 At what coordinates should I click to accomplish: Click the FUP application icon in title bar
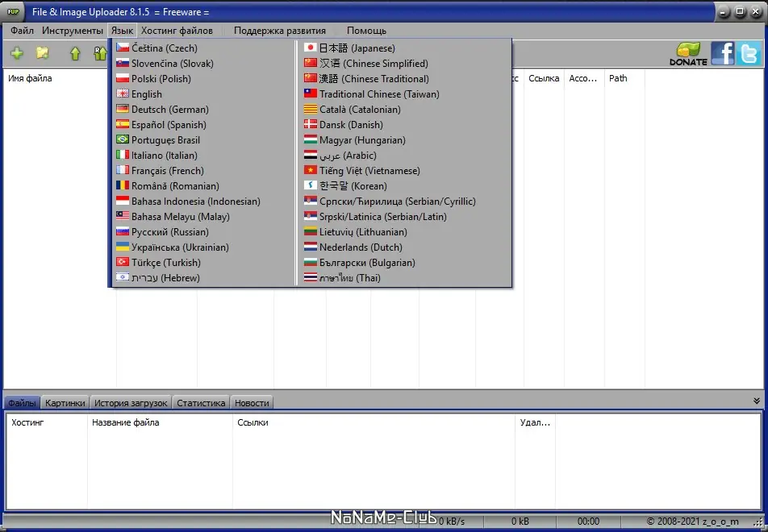tap(13, 12)
